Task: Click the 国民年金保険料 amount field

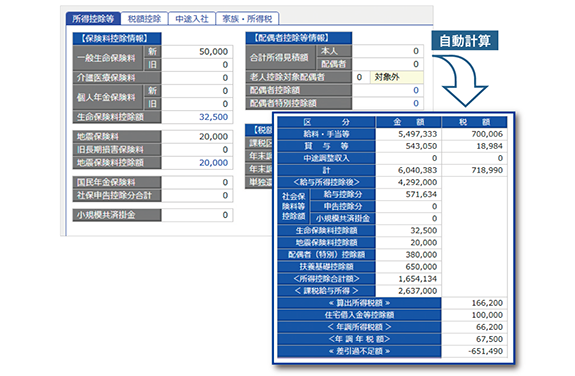Action: pyautogui.click(x=197, y=182)
